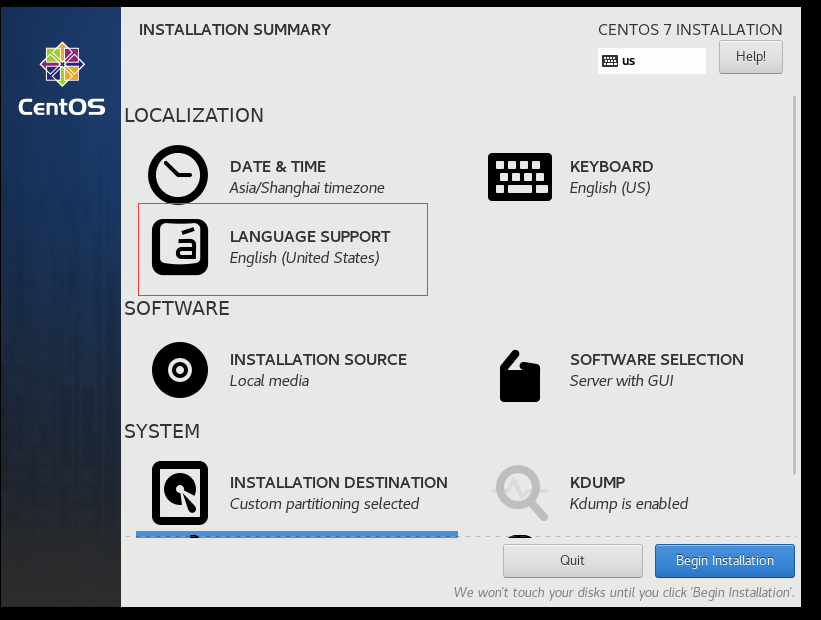This screenshot has height=620, width=821.
Task: Quit the installer with the Quit button
Action: pos(573,561)
